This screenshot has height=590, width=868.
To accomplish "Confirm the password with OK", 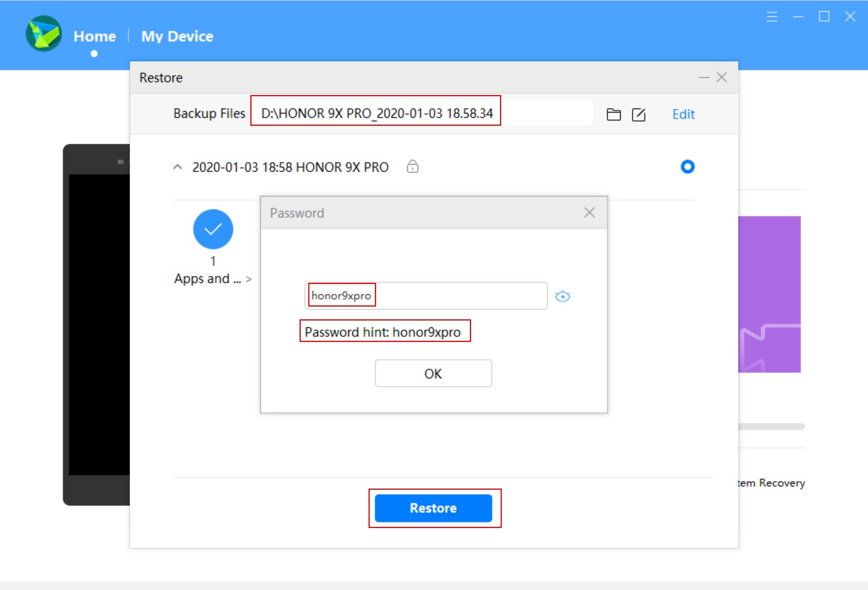I will (433, 373).
